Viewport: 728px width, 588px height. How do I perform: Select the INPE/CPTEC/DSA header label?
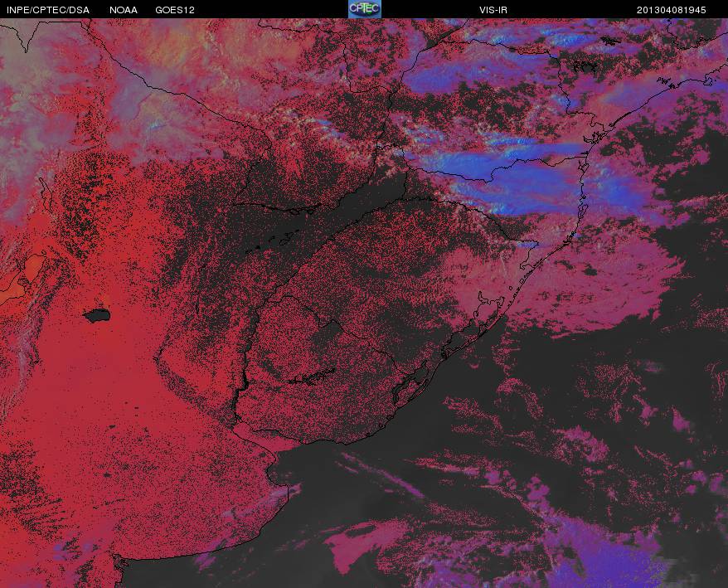(x=48, y=10)
